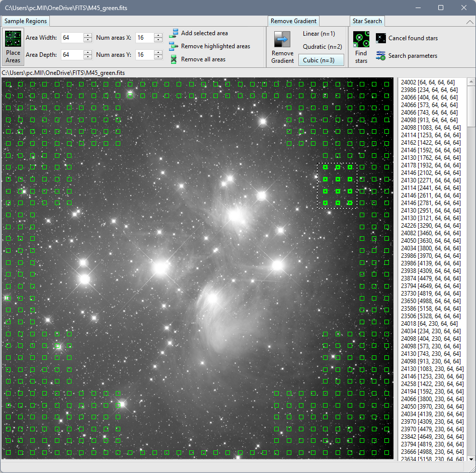Click the Find stars icon

point(361,40)
